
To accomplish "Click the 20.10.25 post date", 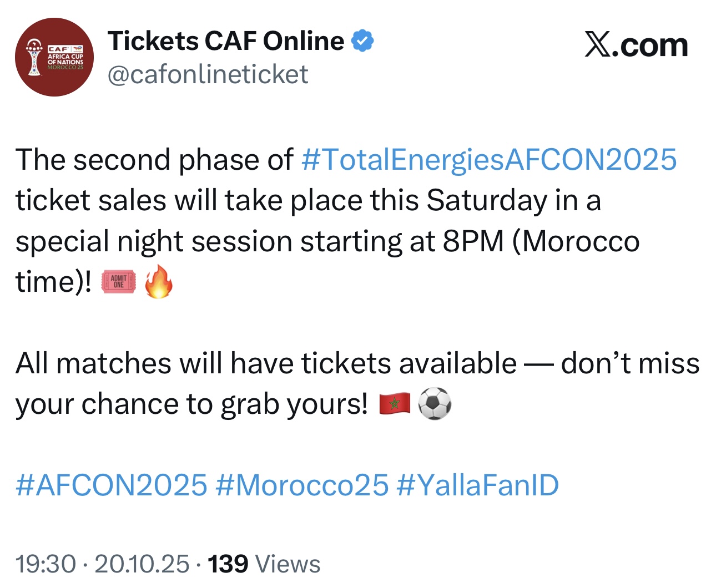I will (142, 564).
